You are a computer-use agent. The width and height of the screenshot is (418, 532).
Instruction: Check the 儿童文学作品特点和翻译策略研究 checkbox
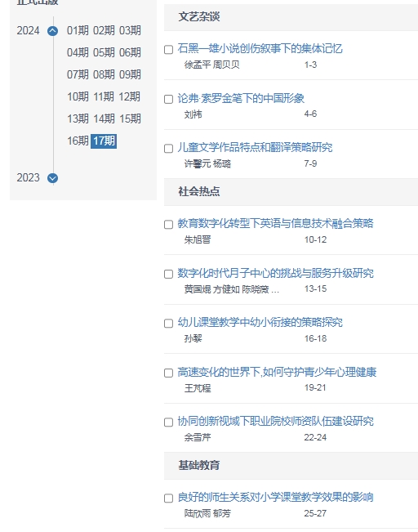click(x=168, y=149)
